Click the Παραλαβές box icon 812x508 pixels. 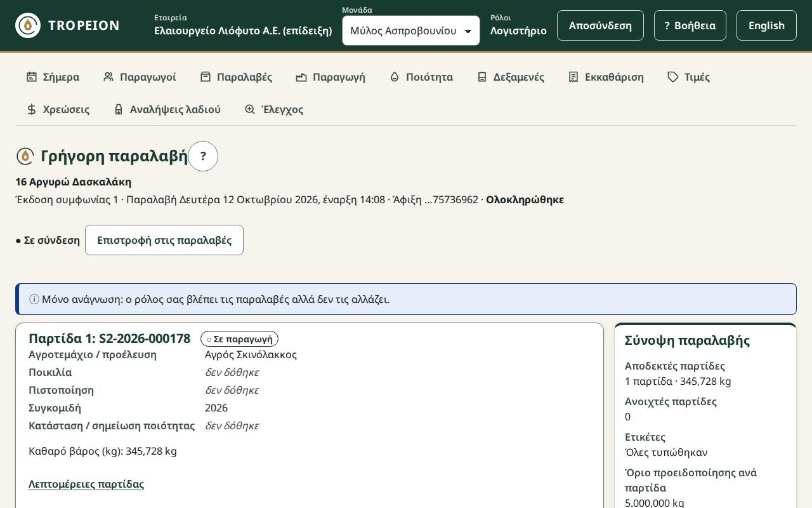click(x=206, y=77)
